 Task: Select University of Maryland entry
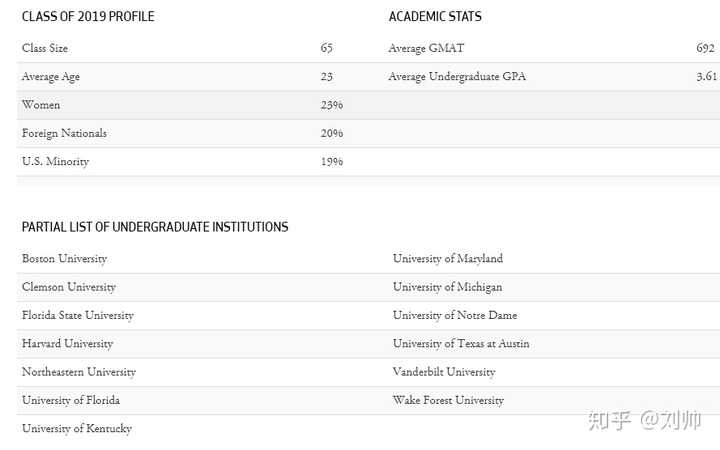[x=448, y=259]
